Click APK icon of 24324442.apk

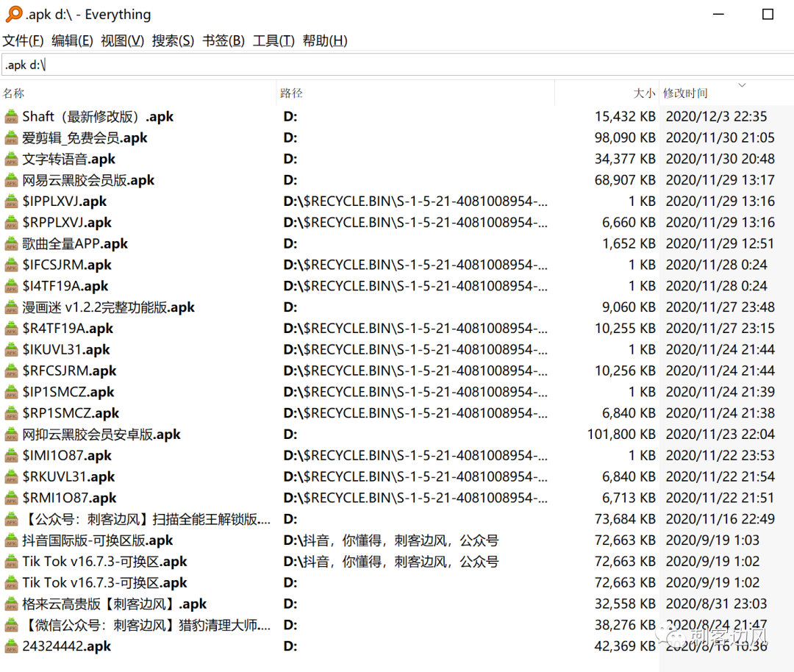pyautogui.click(x=11, y=647)
